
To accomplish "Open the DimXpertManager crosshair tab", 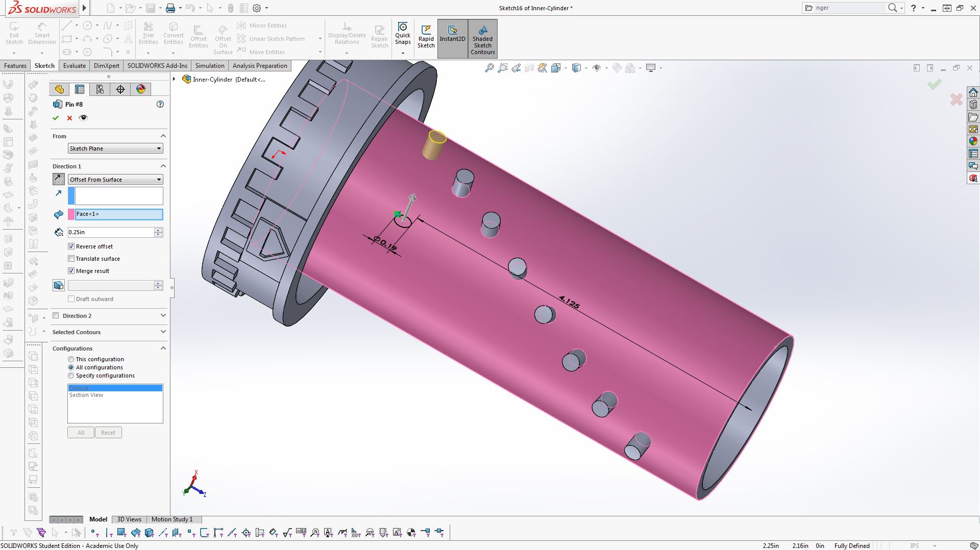I will point(120,89).
